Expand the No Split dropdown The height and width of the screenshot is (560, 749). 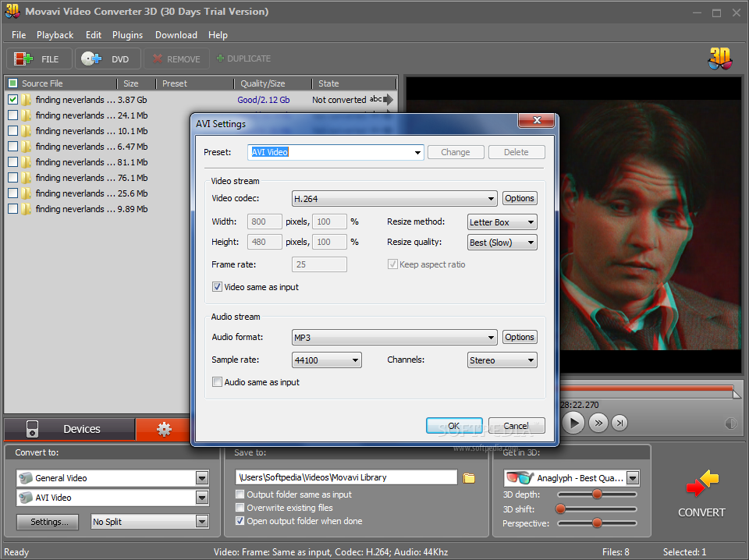tap(202, 521)
